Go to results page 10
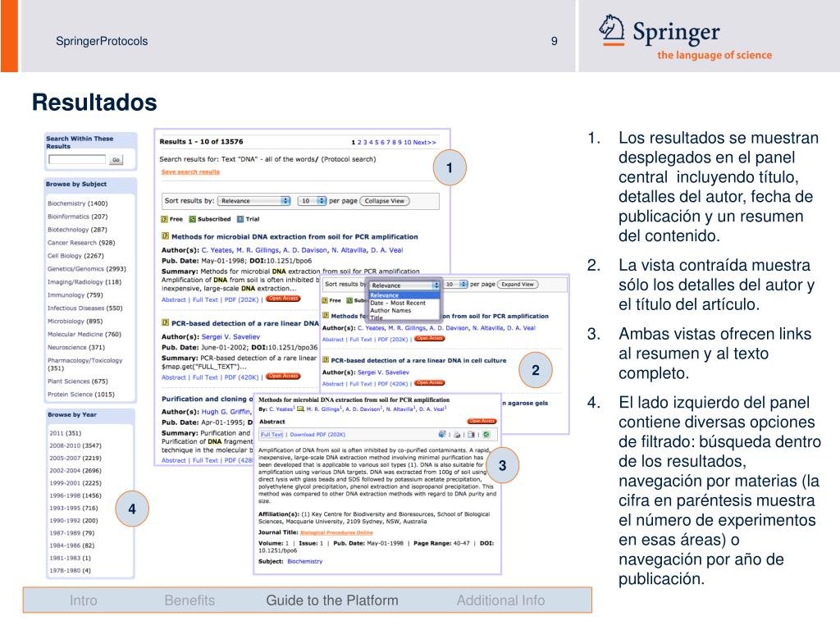 [x=407, y=143]
